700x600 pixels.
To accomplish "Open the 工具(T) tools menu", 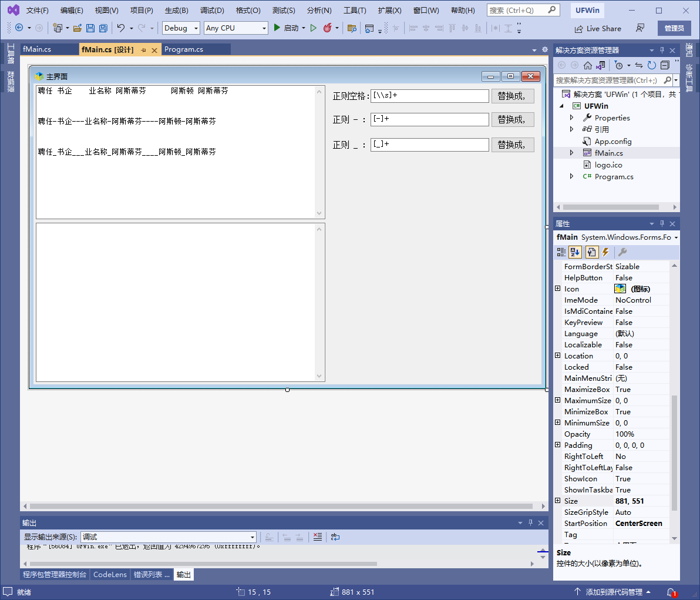I will pyautogui.click(x=355, y=10).
